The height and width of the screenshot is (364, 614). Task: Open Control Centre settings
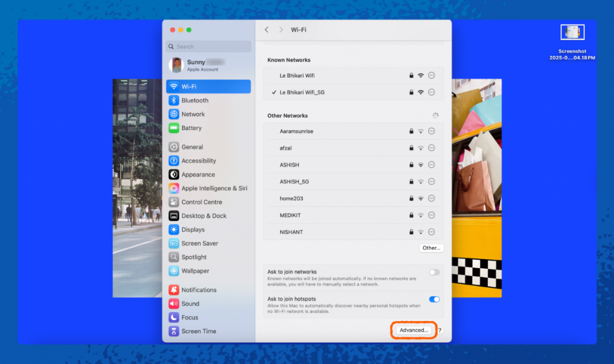pos(201,202)
